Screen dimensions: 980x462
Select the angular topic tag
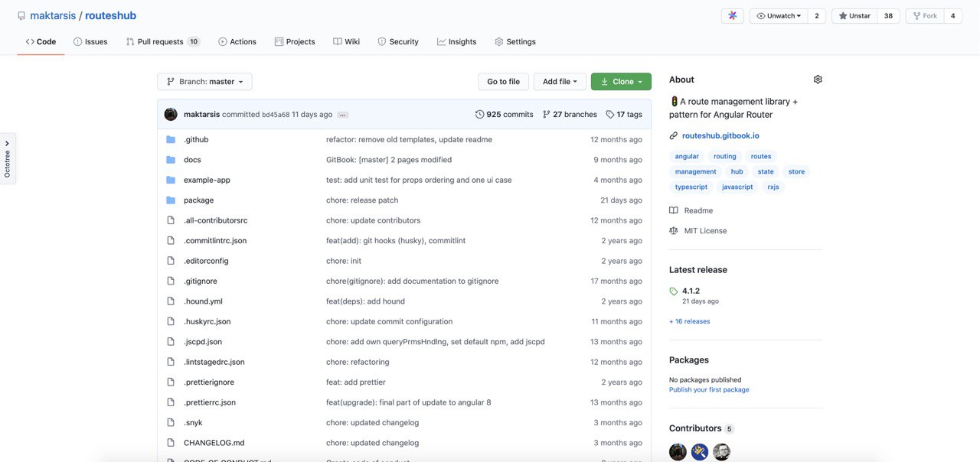pyautogui.click(x=687, y=156)
